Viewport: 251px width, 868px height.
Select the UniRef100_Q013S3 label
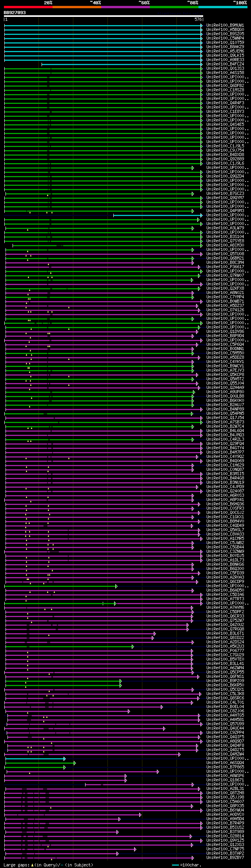[x=225, y=68]
